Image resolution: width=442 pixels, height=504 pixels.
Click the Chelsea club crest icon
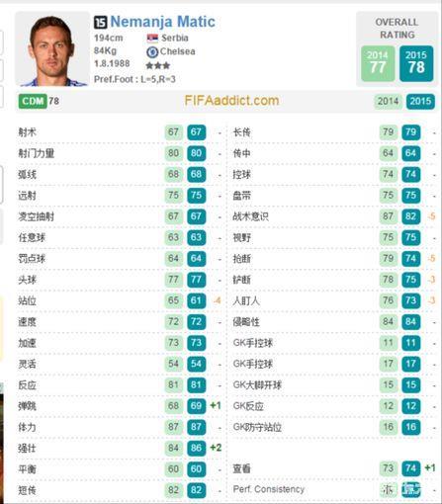152,52
